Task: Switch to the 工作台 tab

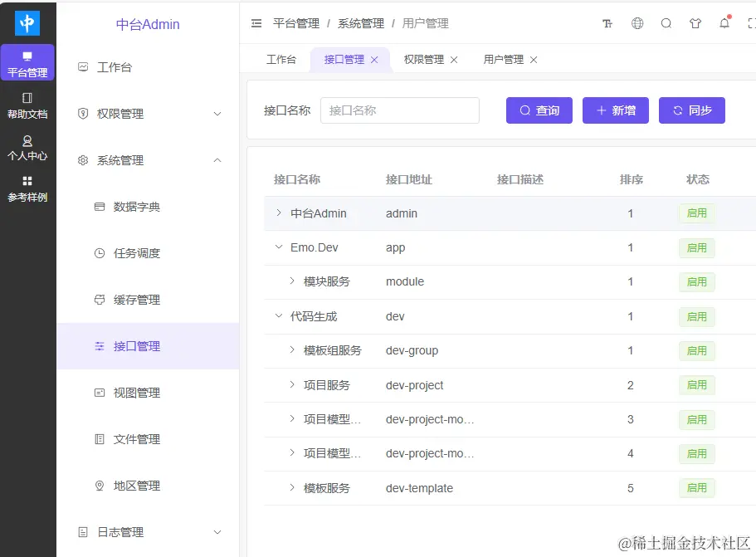Action: coord(281,59)
